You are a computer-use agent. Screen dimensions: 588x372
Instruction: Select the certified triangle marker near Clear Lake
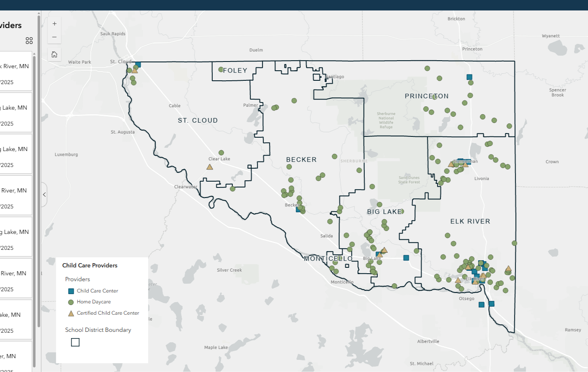(209, 167)
